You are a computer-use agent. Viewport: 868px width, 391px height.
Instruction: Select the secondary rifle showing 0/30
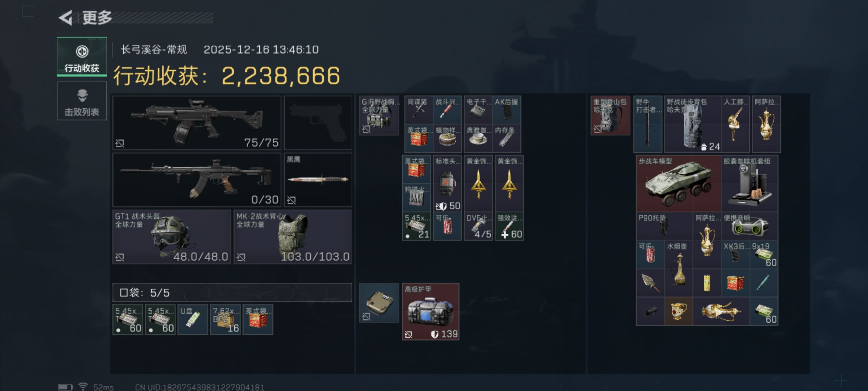(197, 180)
